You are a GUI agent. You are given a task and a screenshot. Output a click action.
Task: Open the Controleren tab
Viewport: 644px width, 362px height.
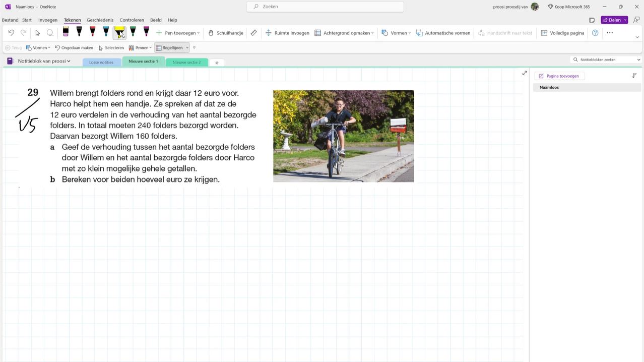[x=132, y=20]
